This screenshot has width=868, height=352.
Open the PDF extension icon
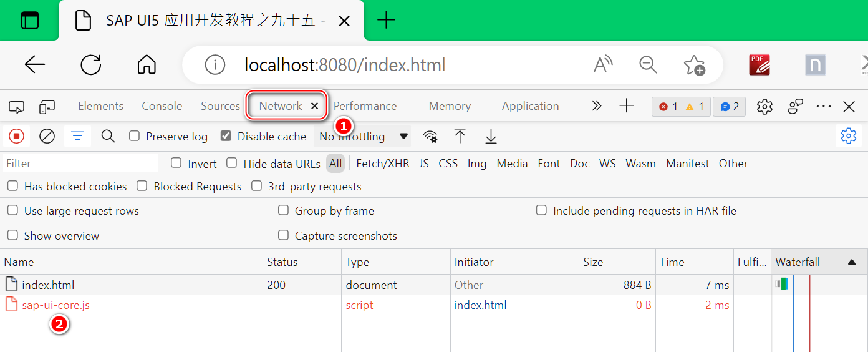[x=759, y=64]
